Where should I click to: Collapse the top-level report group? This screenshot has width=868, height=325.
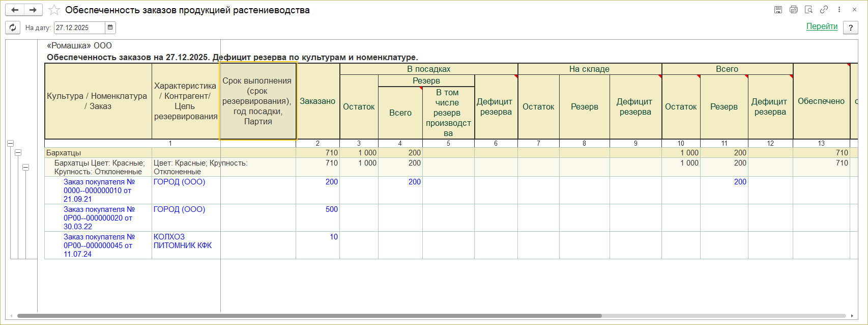click(10, 144)
